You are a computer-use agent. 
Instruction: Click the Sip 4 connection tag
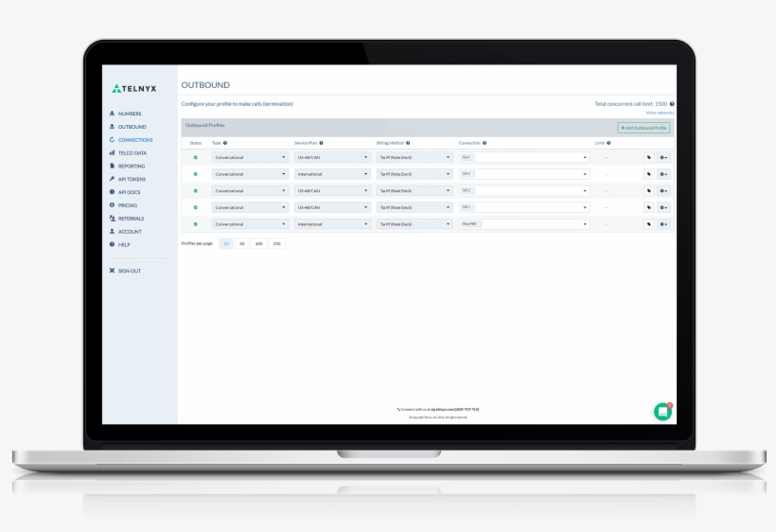pyautogui.click(x=467, y=157)
